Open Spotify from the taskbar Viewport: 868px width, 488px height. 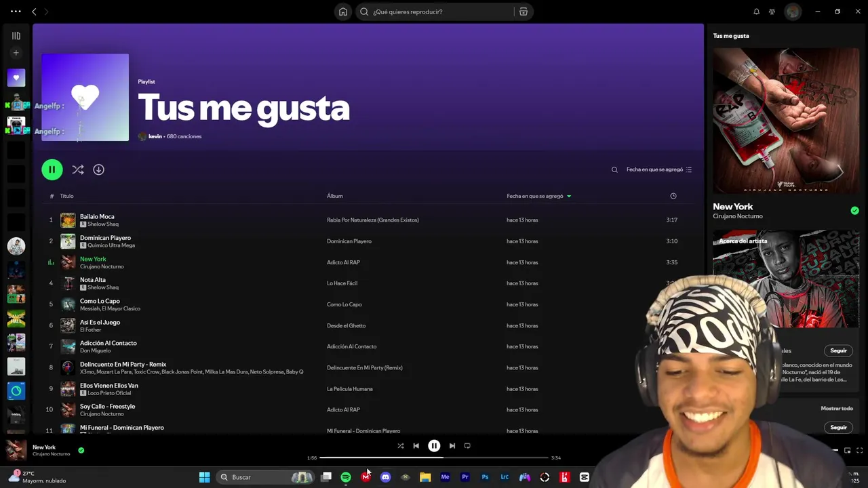[x=346, y=477]
